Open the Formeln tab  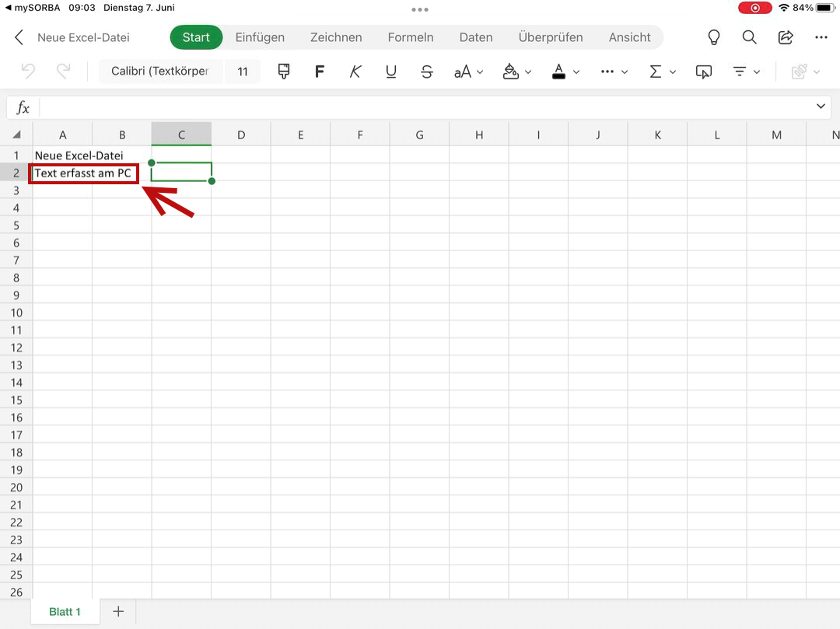(x=411, y=37)
